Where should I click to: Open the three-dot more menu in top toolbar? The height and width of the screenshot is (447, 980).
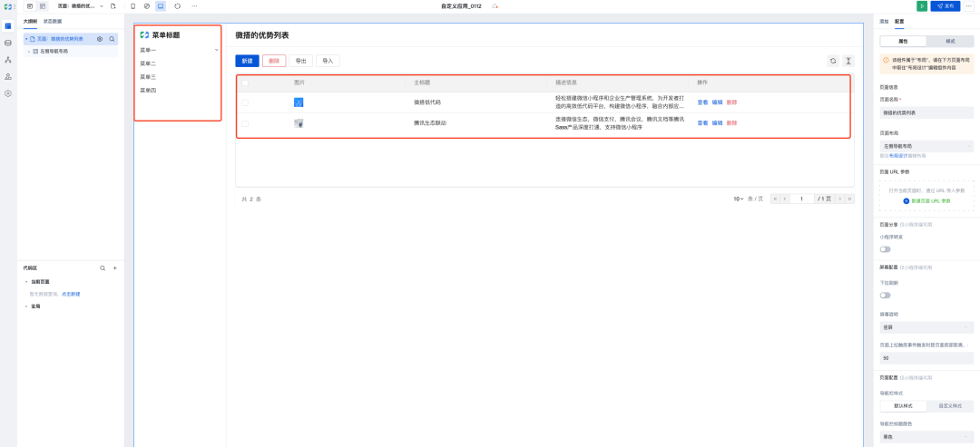[194, 5]
